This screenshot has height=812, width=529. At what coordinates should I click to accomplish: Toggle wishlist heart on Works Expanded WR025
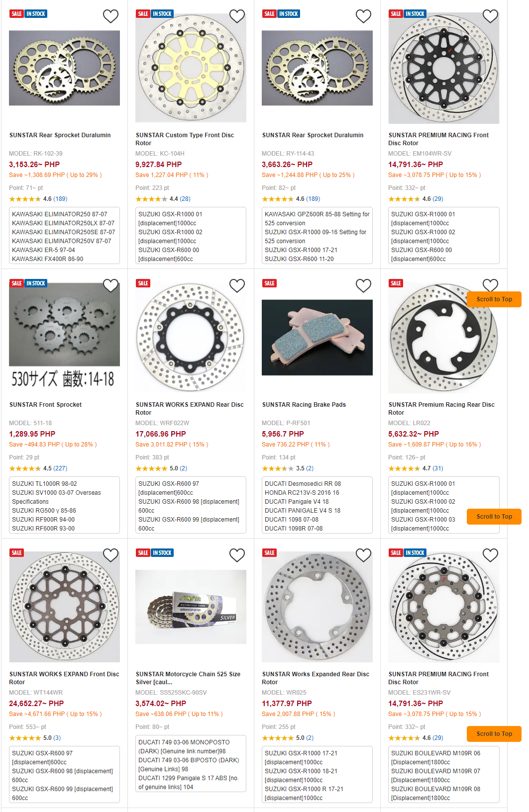tap(363, 555)
